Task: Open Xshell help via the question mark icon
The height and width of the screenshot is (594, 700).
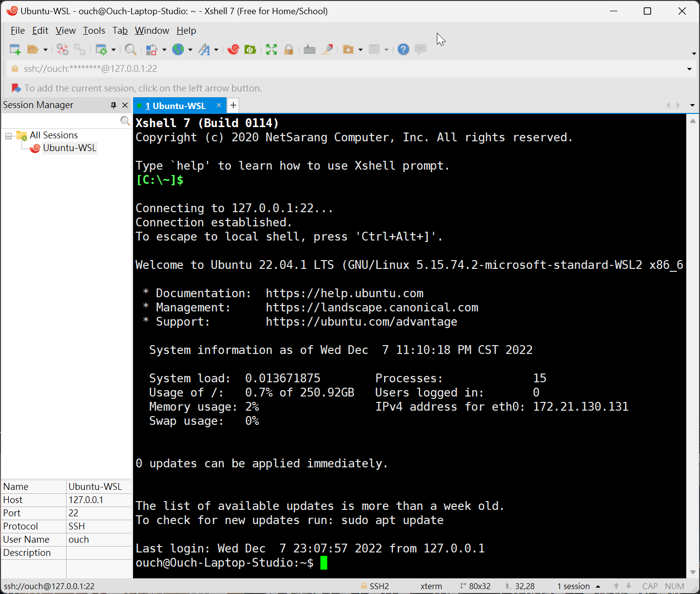Action: point(403,49)
